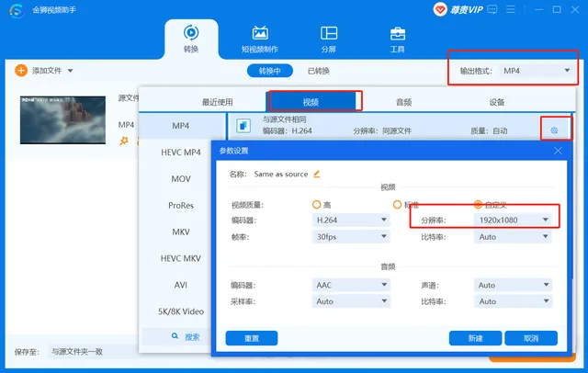Open the 输出格式 MP4 dropdown
588x373 pixels.
tap(537, 71)
